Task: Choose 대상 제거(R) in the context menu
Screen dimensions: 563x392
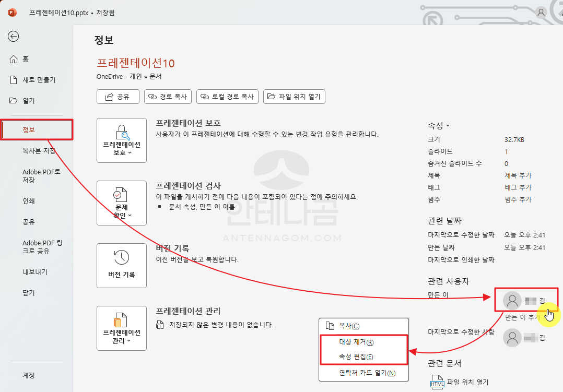Action: 363,342
